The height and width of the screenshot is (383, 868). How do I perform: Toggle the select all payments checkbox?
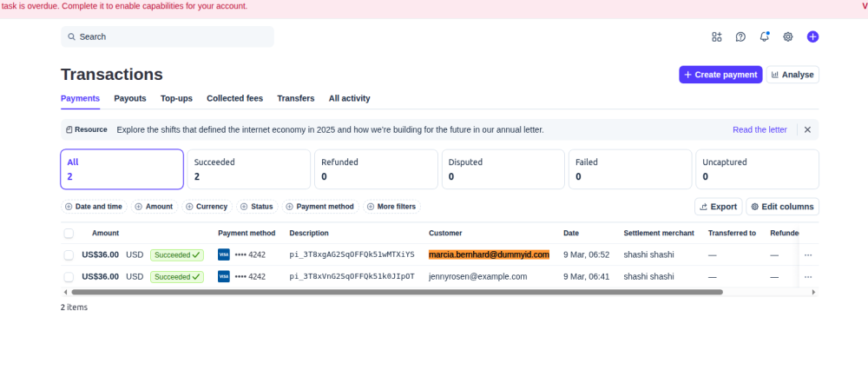[x=69, y=233]
